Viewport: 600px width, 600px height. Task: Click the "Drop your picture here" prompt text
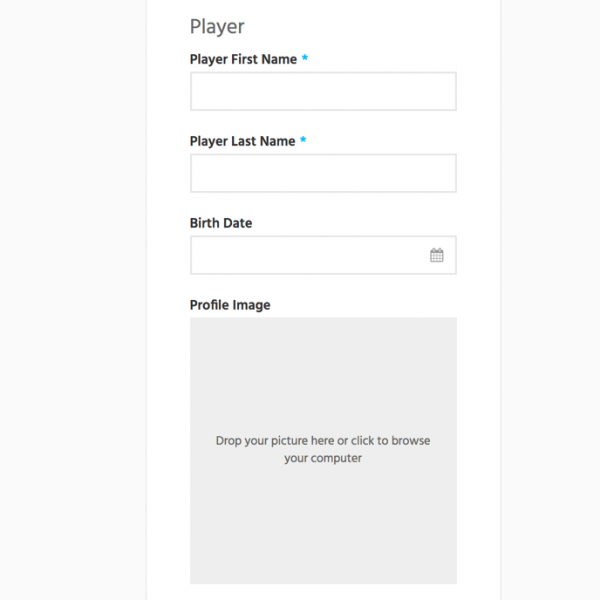tap(275, 441)
